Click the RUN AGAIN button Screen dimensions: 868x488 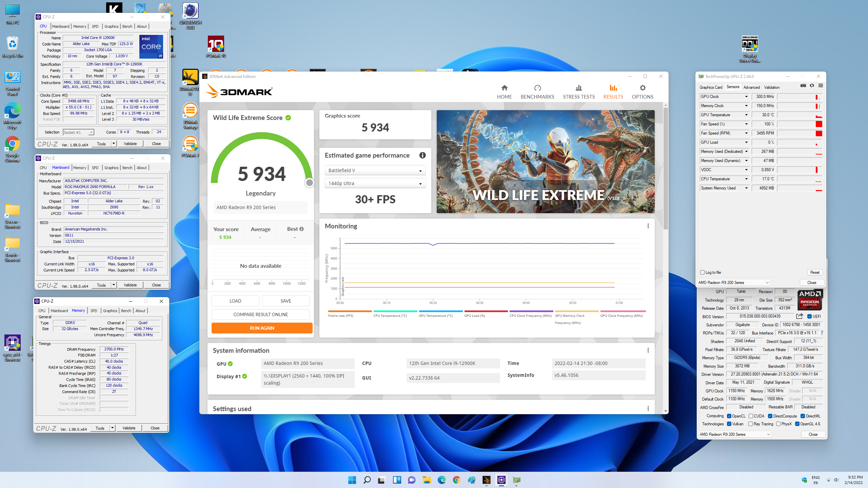[262, 328]
